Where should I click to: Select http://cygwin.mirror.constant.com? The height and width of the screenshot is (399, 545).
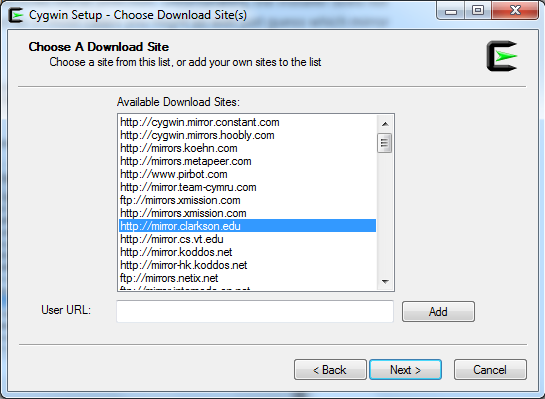(x=247, y=122)
